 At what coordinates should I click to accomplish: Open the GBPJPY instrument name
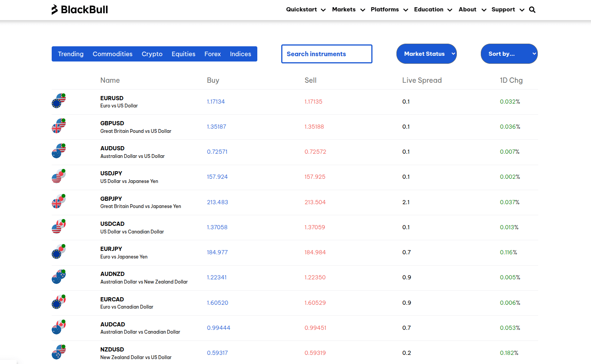pos(111,199)
